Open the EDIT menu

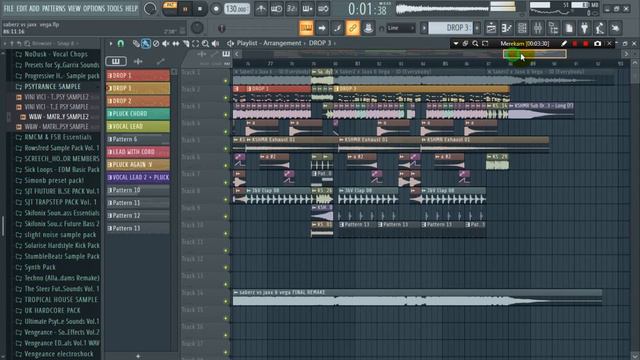22,8
